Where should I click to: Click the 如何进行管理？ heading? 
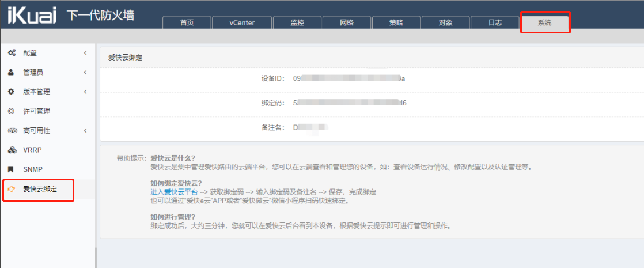[173, 217]
